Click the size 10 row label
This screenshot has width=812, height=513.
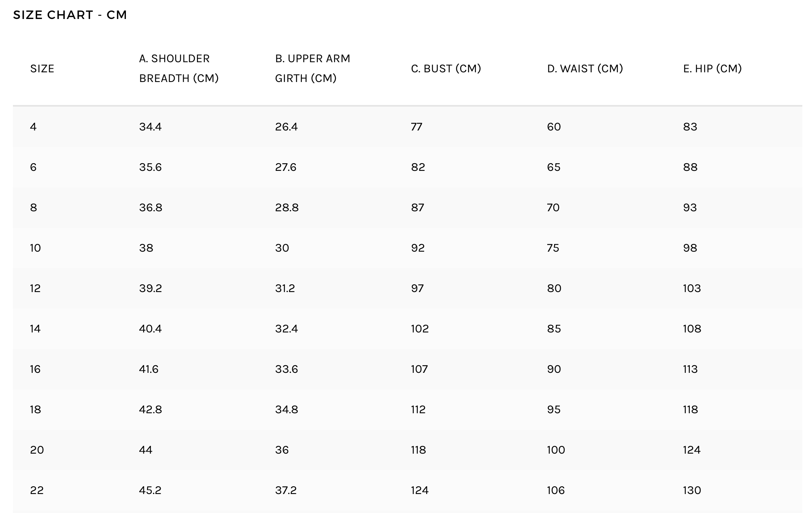coord(36,248)
